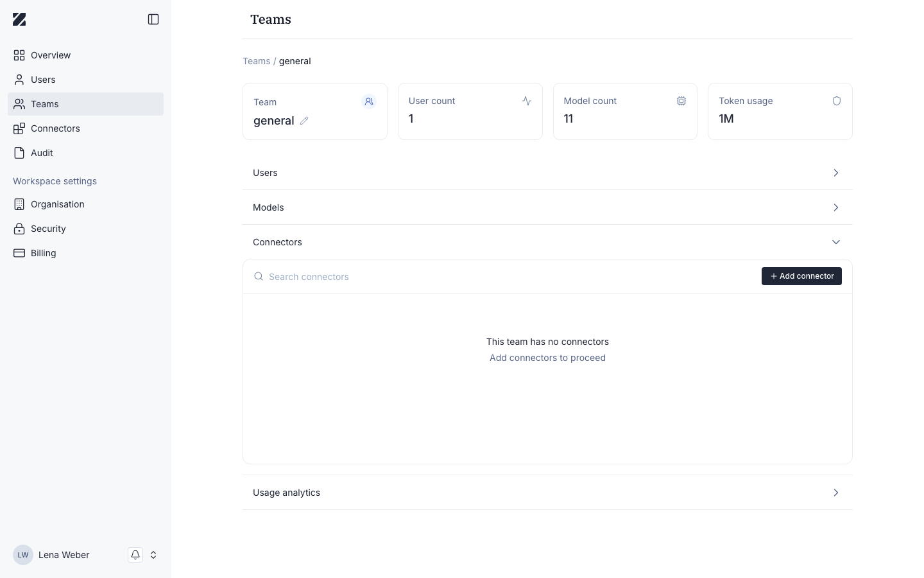Viewport: 924px width, 578px height.
Task: Click the Security lock icon
Action: point(19,229)
